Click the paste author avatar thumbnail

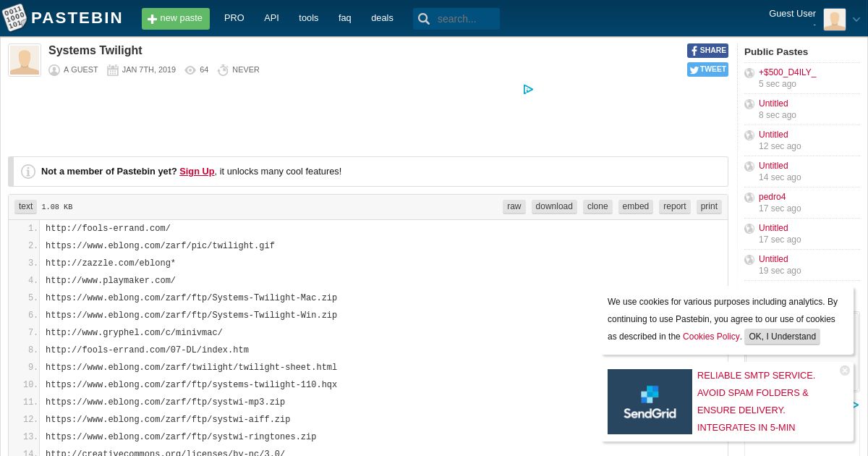(25, 60)
